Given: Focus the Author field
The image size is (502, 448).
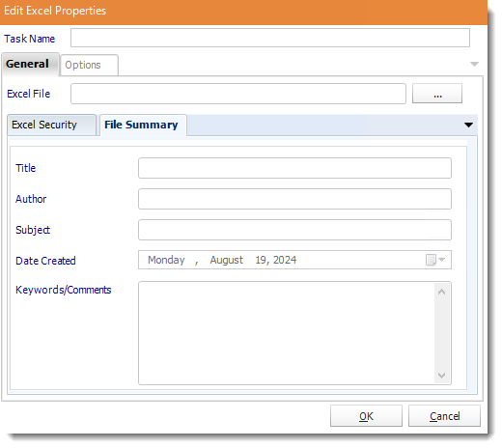Looking at the screenshot, I should [x=294, y=199].
